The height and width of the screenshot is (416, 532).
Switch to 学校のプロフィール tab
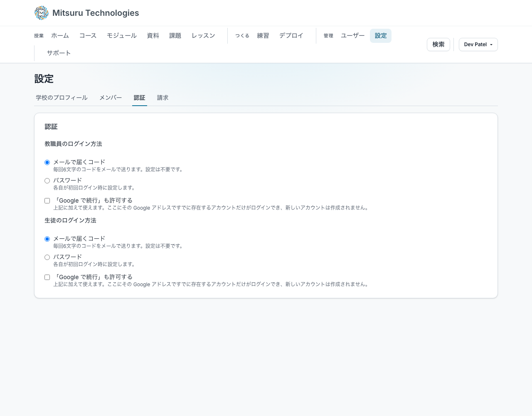click(x=62, y=98)
